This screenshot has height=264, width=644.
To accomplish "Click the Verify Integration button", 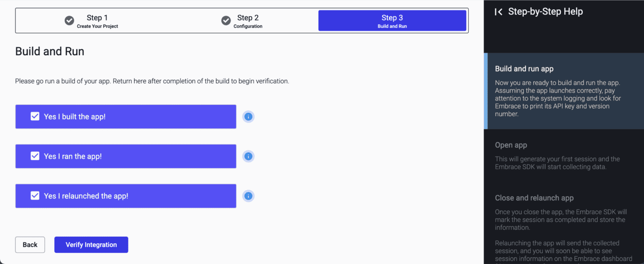I will pyautogui.click(x=91, y=245).
